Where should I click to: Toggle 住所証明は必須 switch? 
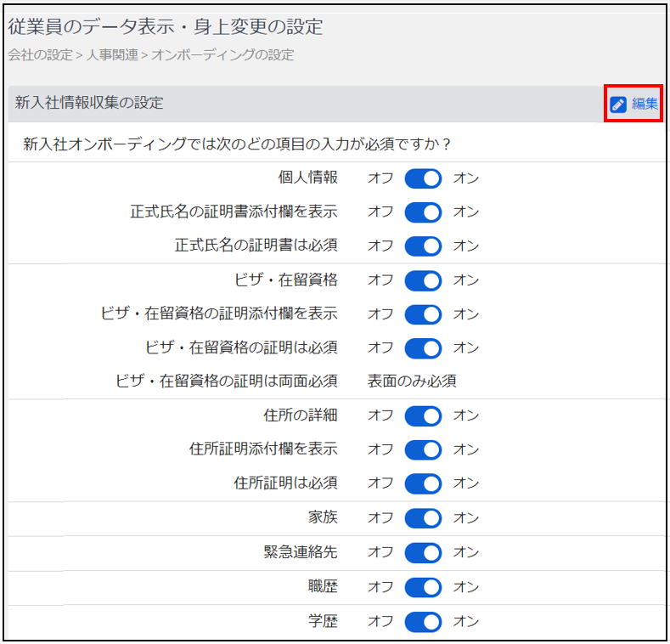click(x=423, y=483)
